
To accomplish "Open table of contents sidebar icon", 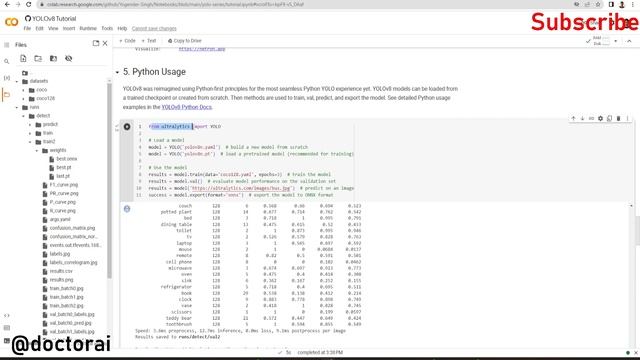I will coord(7,44).
